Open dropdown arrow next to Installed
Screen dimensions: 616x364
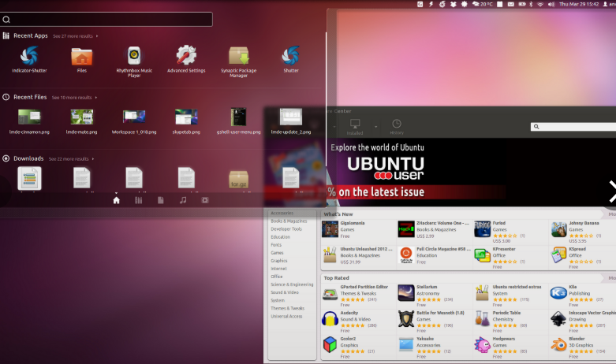point(375,127)
